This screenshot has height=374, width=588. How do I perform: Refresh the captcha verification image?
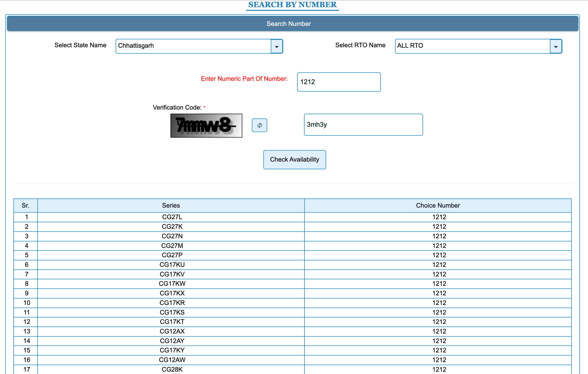click(259, 125)
